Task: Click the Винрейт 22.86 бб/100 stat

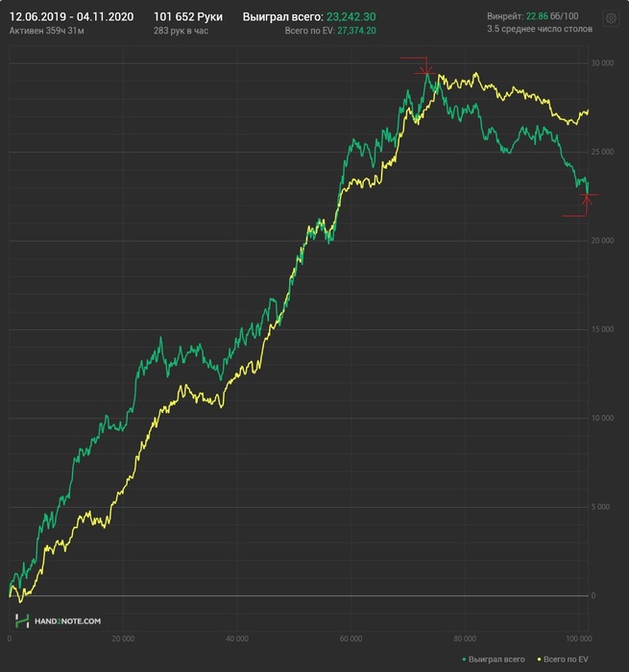Action: tap(532, 16)
